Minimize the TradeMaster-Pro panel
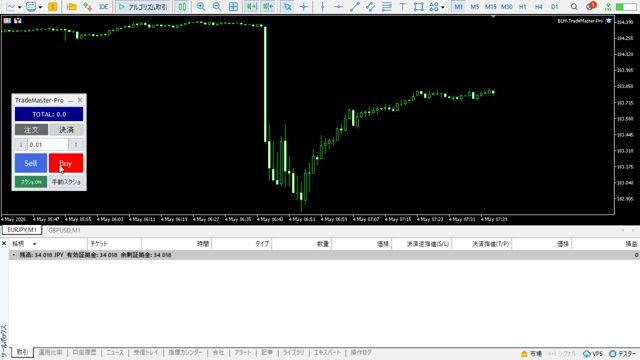 pyautogui.click(x=70, y=100)
